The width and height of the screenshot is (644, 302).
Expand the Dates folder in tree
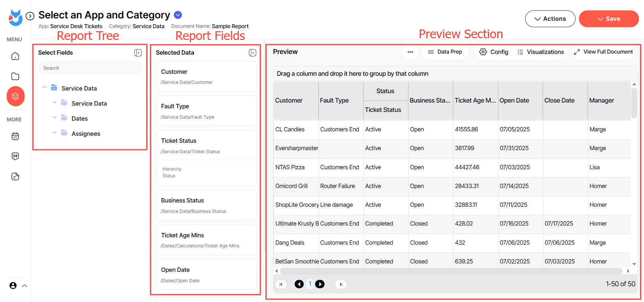pyautogui.click(x=54, y=118)
